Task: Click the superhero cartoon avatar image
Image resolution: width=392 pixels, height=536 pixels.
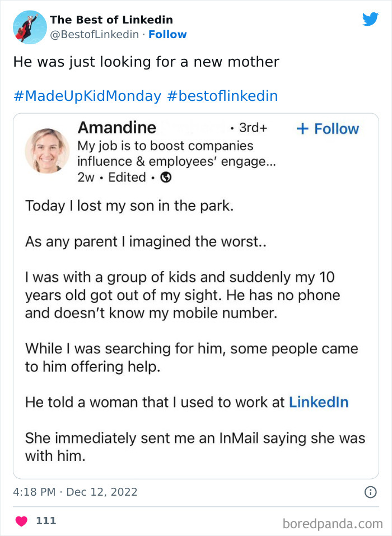Action: coord(29,27)
